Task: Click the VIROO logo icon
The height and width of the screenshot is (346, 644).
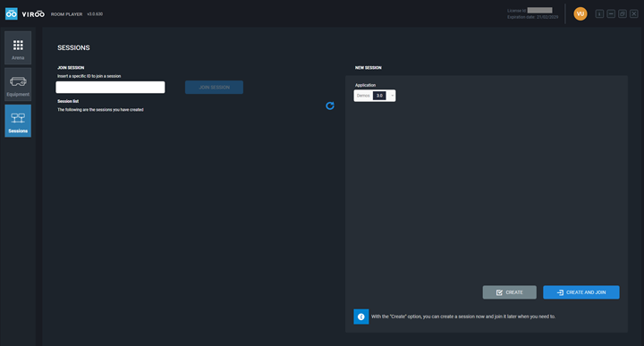Action: (x=11, y=13)
